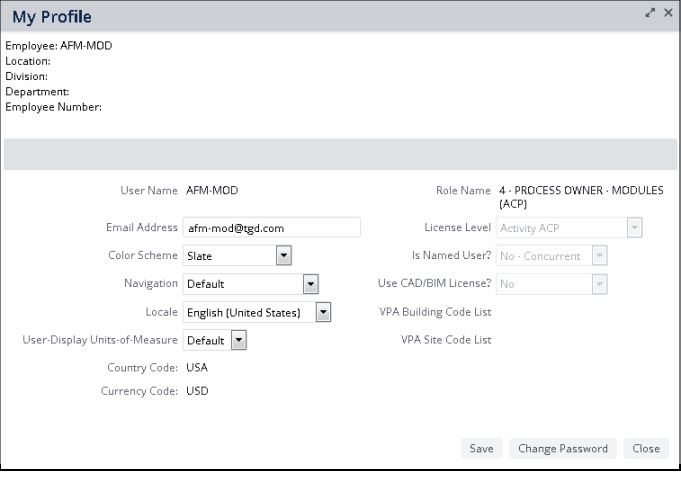Click the Is Named User dropdown arrow

tap(599, 255)
